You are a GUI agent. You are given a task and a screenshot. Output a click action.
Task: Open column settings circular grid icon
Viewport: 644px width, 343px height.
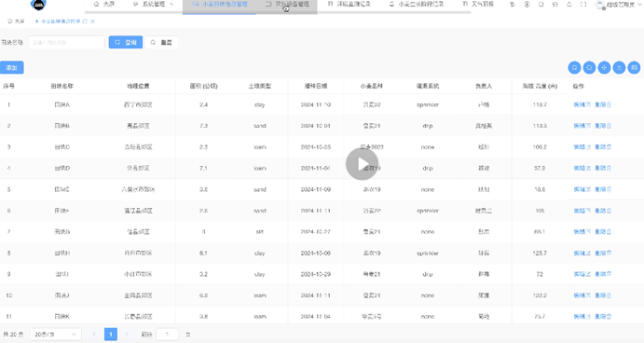click(634, 68)
